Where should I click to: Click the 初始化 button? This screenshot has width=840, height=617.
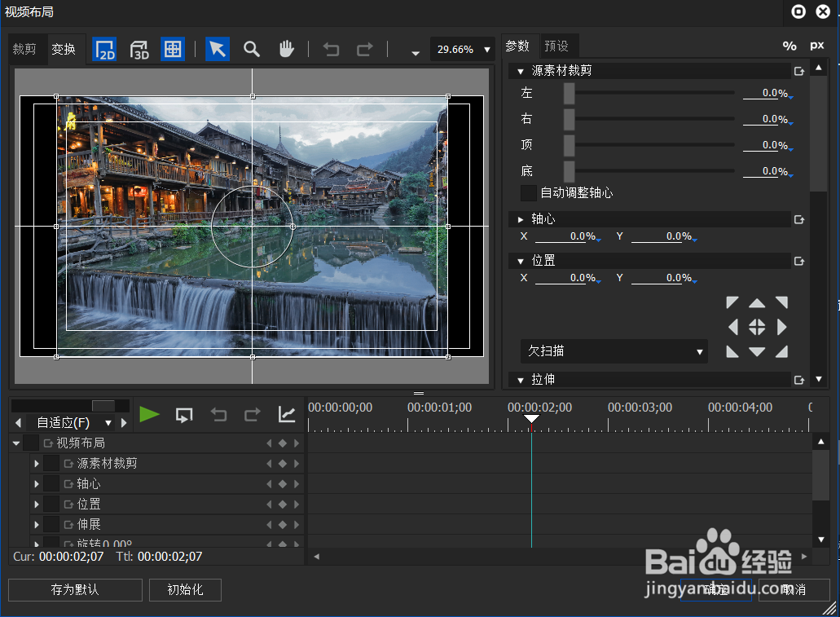click(x=186, y=590)
